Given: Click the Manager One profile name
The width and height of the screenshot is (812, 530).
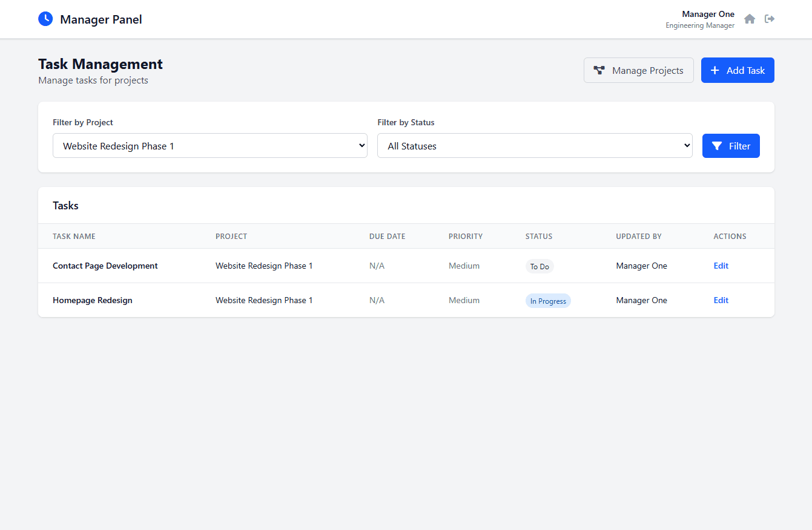Looking at the screenshot, I should [x=708, y=13].
